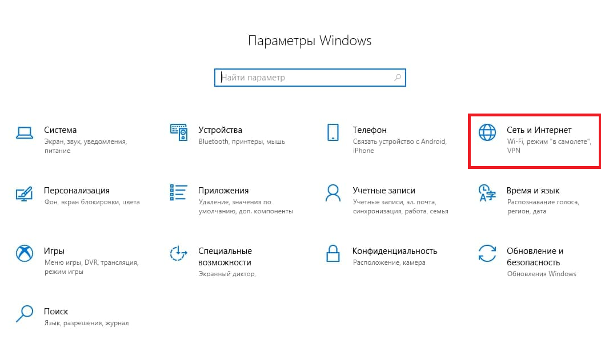Focus the Найти параметр search field

(x=303, y=78)
